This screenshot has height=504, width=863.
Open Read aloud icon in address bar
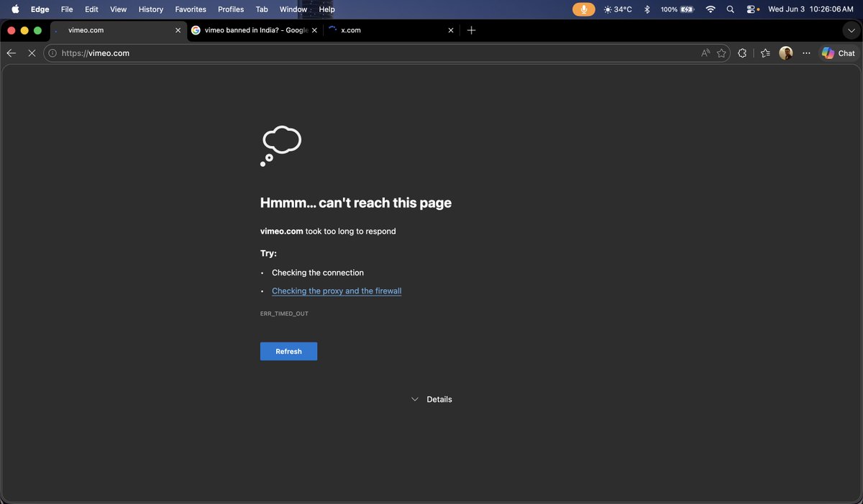tap(706, 53)
